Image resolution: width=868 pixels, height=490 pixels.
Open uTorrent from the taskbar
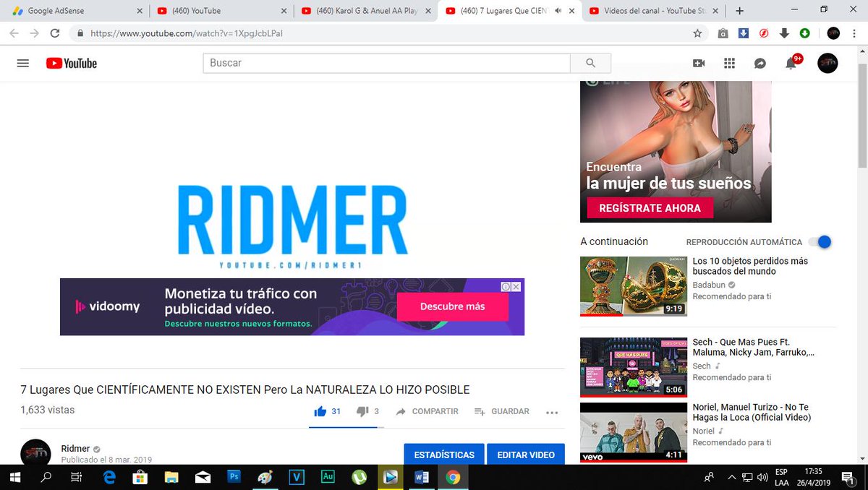[x=359, y=477]
